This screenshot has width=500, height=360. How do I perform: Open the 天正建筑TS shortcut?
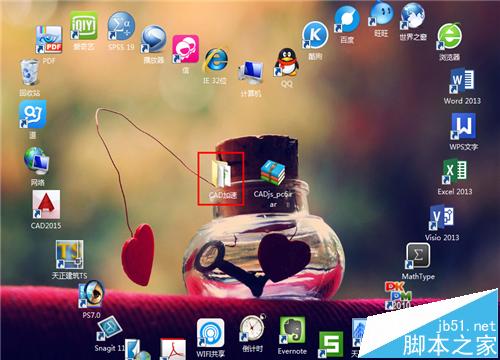[69, 254]
